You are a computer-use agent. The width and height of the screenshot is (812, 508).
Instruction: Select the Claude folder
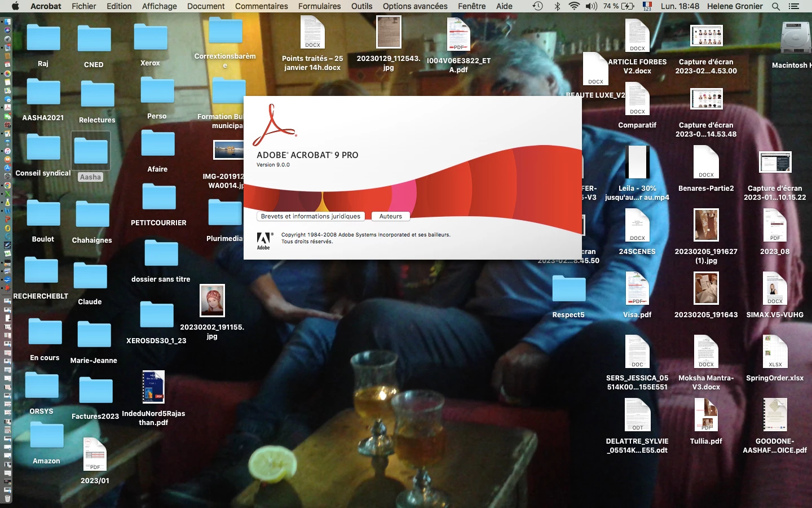pos(90,276)
